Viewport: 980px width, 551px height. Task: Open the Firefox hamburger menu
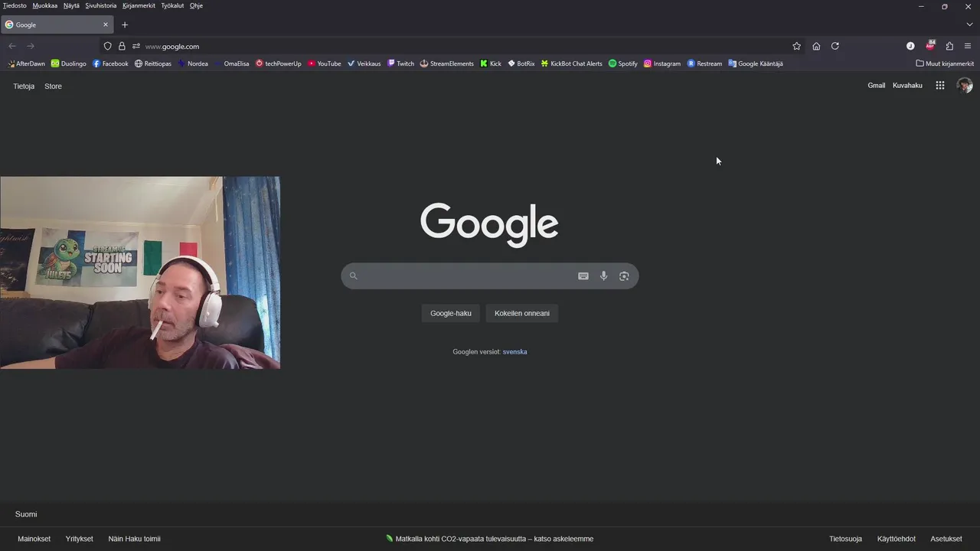pos(969,46)
